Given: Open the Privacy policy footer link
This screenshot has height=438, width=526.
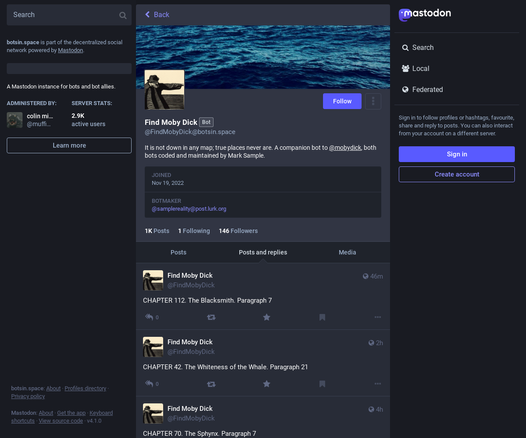Looking at the screenshot, I should [x=28, y=396].
